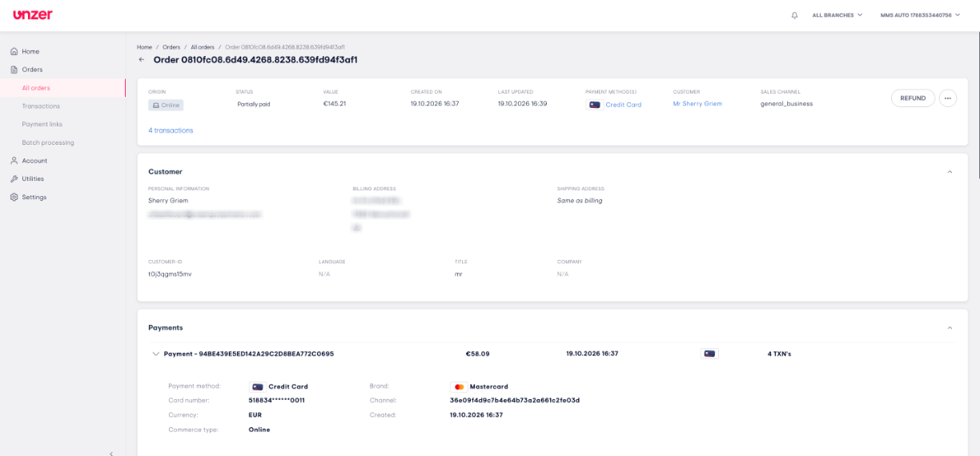Collapse the sidebar with bottom chevron
The width and height of the screenshot is (980, 456).
[x=111, y=453]
